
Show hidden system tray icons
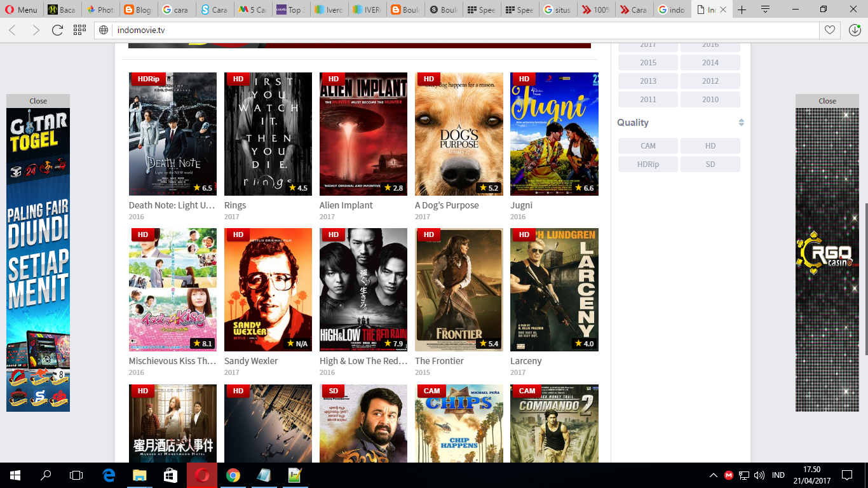click(713, 475)
